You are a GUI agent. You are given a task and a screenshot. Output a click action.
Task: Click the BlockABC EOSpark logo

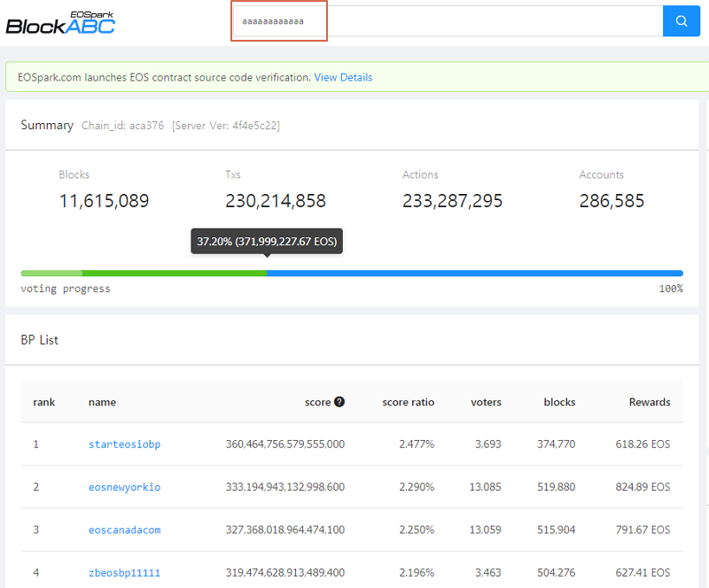coord(60,21)
